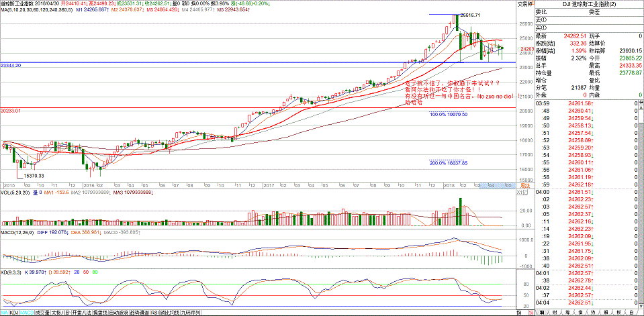This screenshot has width=644, height=316.
Task: Click the 指 button at the bottom right
Action: pyautogui.click(x=519, y=313)
